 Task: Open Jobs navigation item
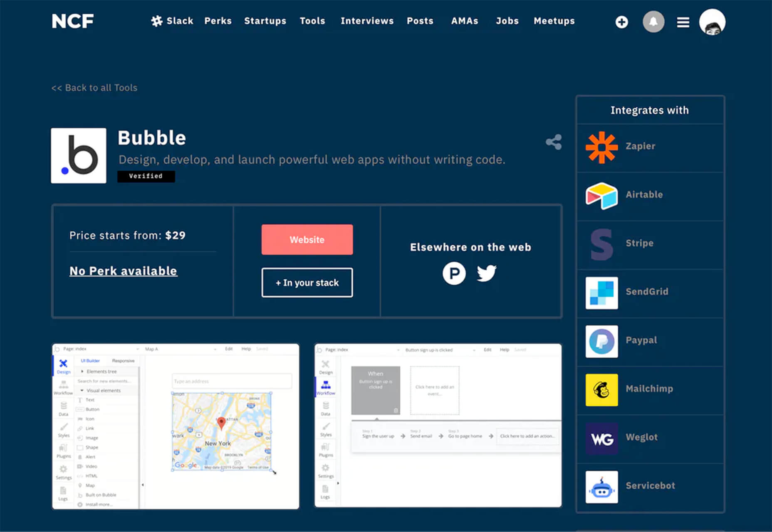pyautogui.click(x=507, y=21)
